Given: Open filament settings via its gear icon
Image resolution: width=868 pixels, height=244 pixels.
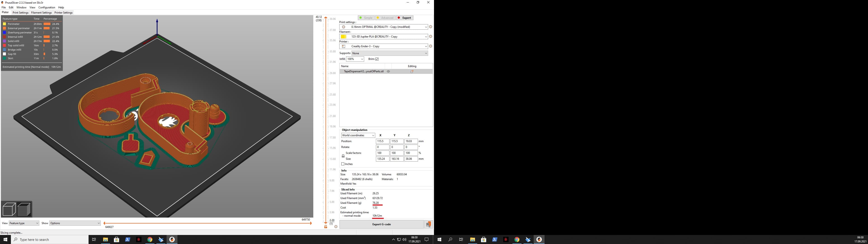Looking at the screenshot, I should (430, 36).
